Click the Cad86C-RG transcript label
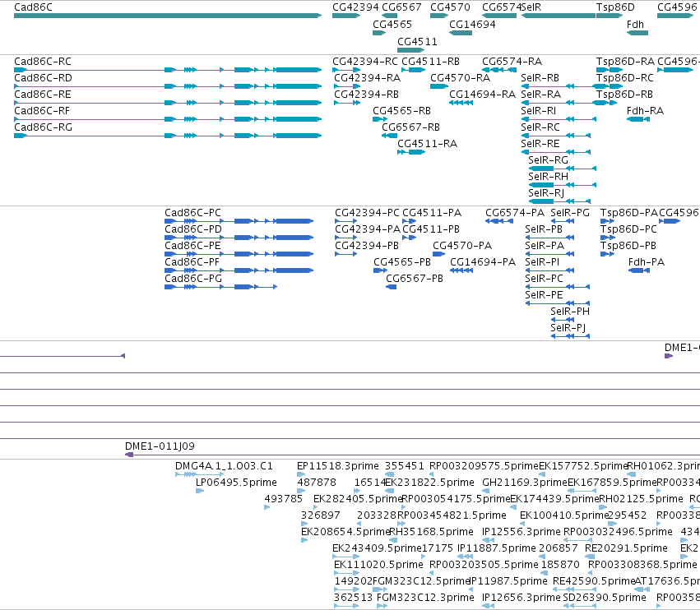The image size is (700, 610). (43, 127)
